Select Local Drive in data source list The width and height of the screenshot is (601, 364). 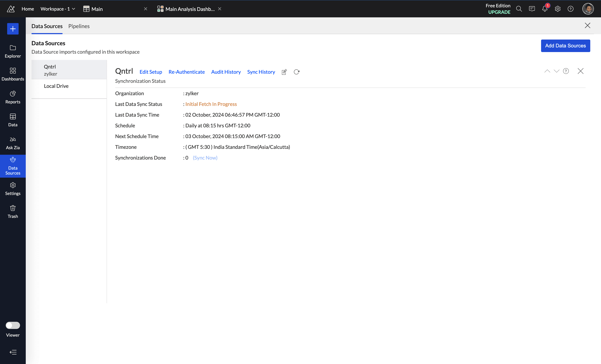point(56,86)
